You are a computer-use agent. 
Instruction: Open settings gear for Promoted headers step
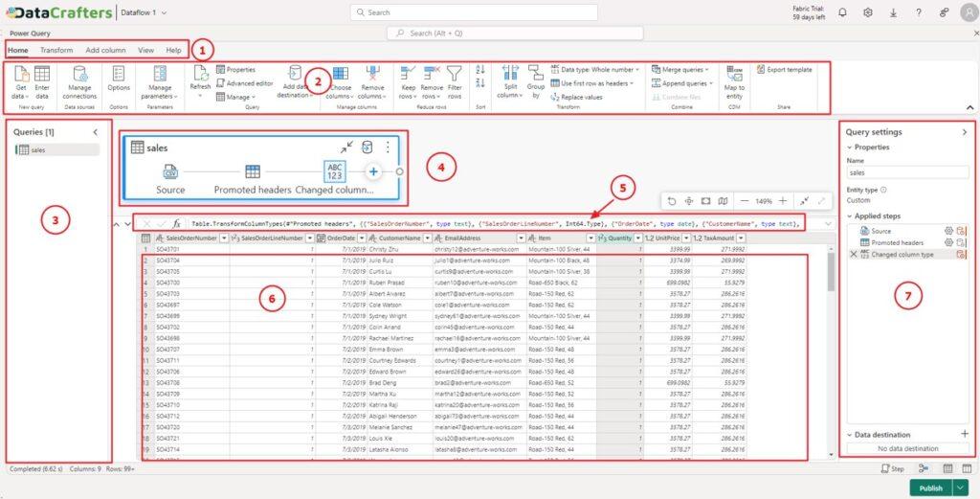948,242
